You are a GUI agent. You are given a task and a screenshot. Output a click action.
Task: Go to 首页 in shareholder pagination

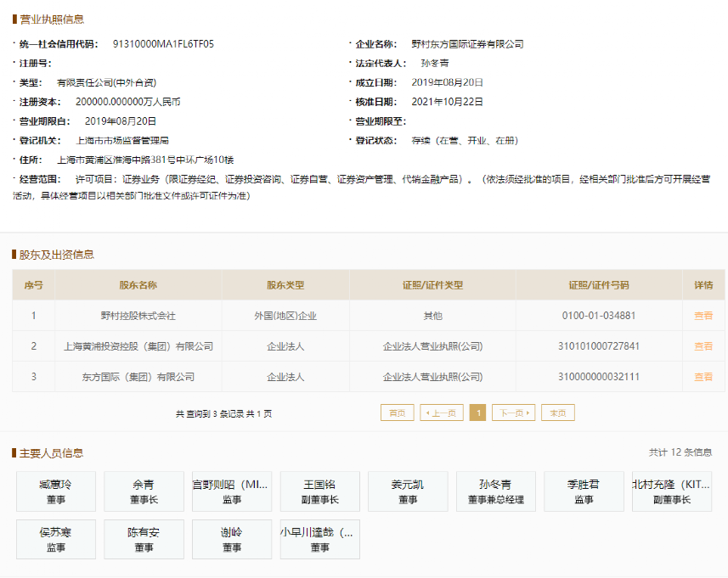(x=397, y=412)
